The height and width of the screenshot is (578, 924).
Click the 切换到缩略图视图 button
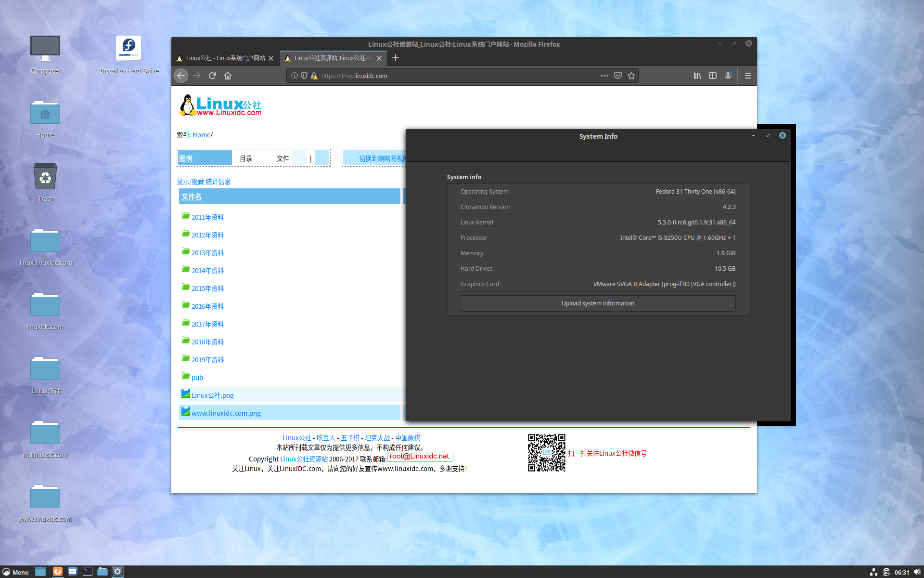(x=380, y=158)
